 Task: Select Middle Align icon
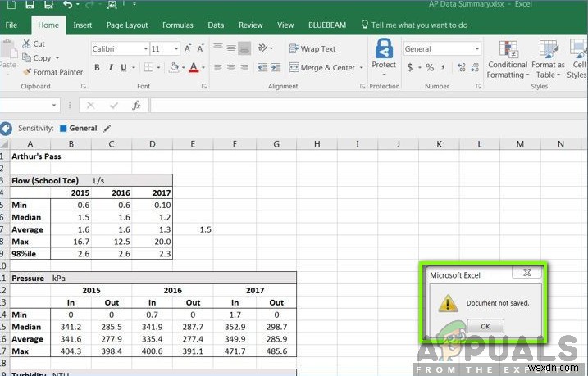point(231,48)
